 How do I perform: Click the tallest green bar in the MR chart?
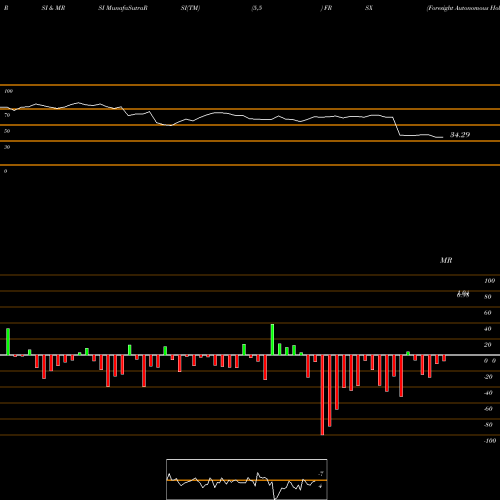(272, 339)
